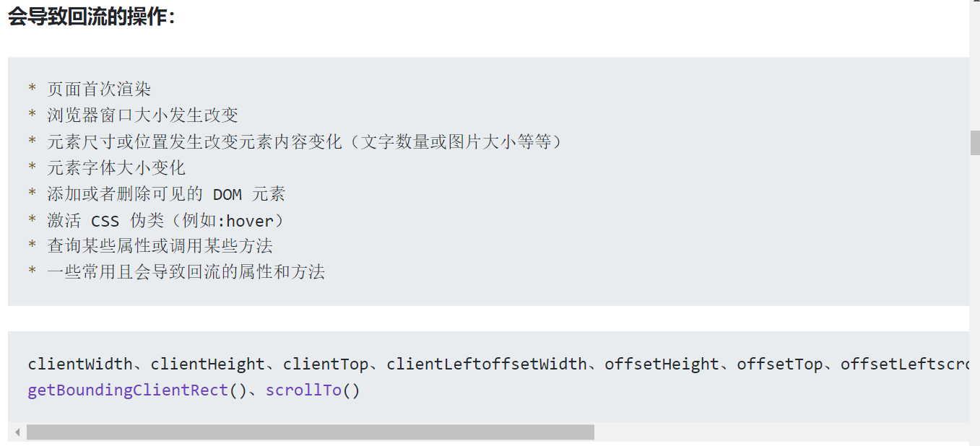Click the line about adding or deleting DOM 元素

tap(166, 194)
